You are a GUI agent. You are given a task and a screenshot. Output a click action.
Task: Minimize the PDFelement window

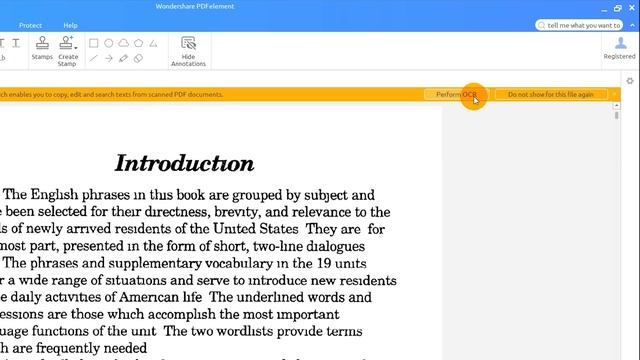click(x=604, y=9)
